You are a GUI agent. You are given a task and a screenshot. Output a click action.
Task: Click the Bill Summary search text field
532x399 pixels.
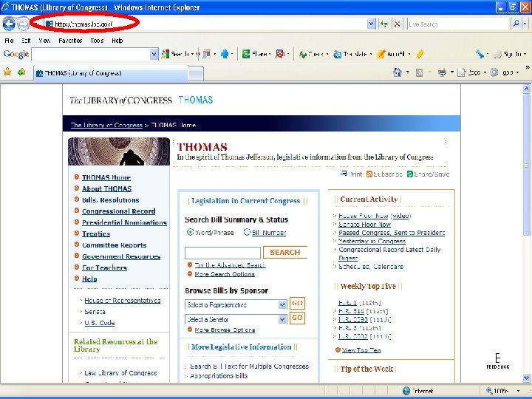tap(222, 253)
